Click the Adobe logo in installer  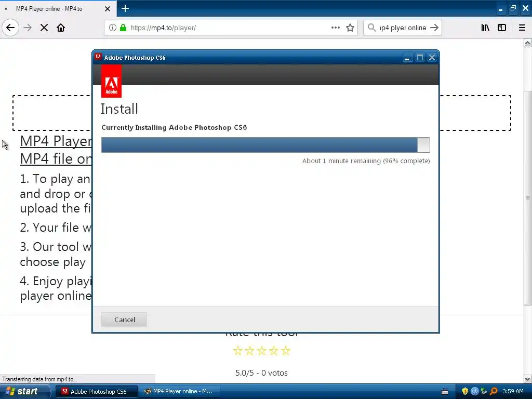[x=111, y=81]
